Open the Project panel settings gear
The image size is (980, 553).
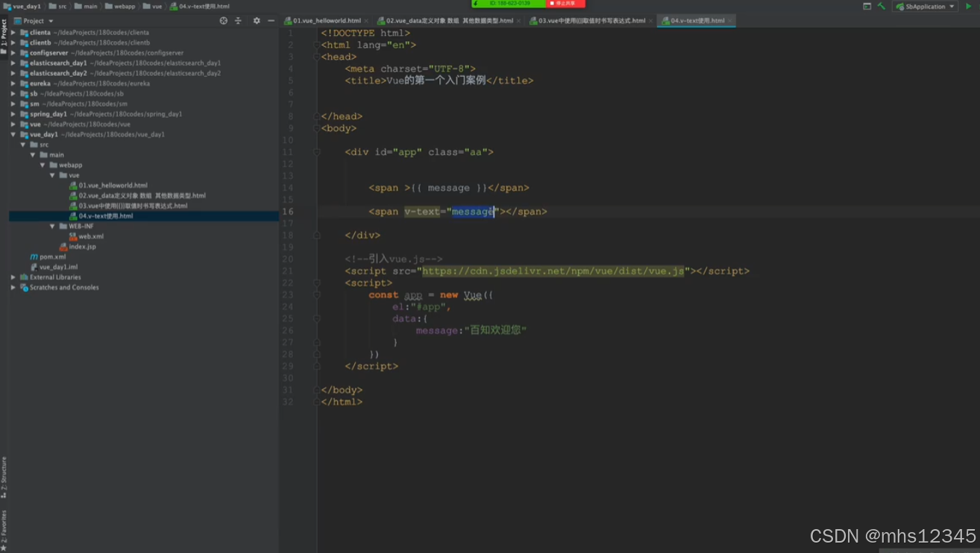[257, 21]
